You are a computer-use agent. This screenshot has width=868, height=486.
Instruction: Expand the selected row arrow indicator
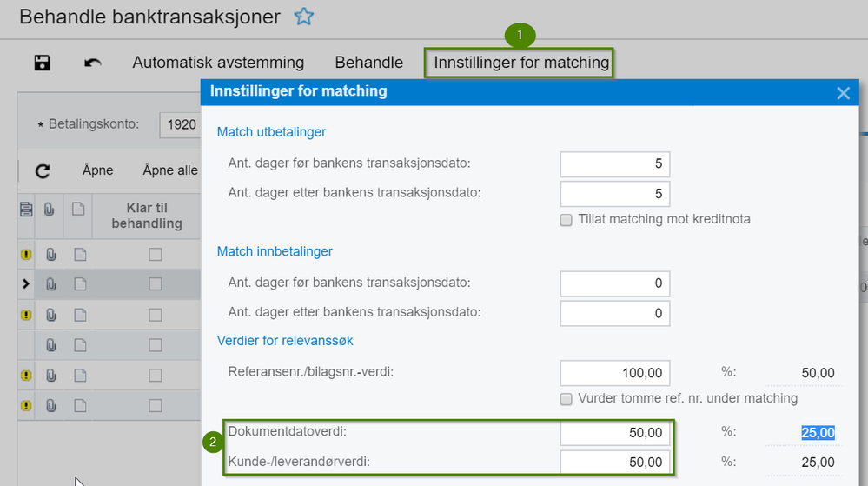coord(25,283)
